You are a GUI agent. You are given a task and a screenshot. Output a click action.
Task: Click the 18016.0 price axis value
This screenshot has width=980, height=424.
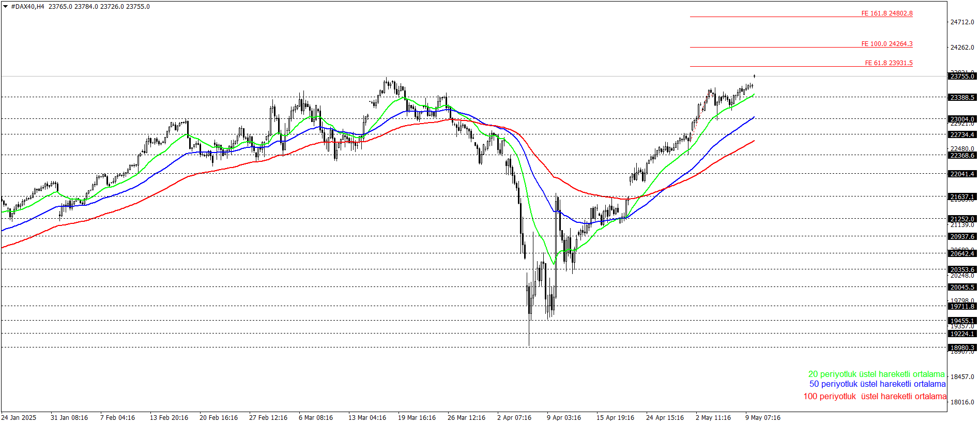click(962, 402)
